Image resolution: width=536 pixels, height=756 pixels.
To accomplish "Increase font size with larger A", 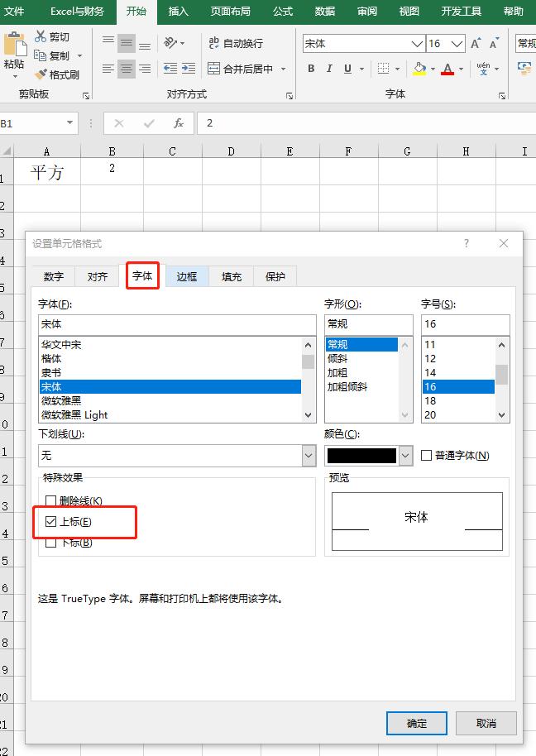I will coord(476,43).
